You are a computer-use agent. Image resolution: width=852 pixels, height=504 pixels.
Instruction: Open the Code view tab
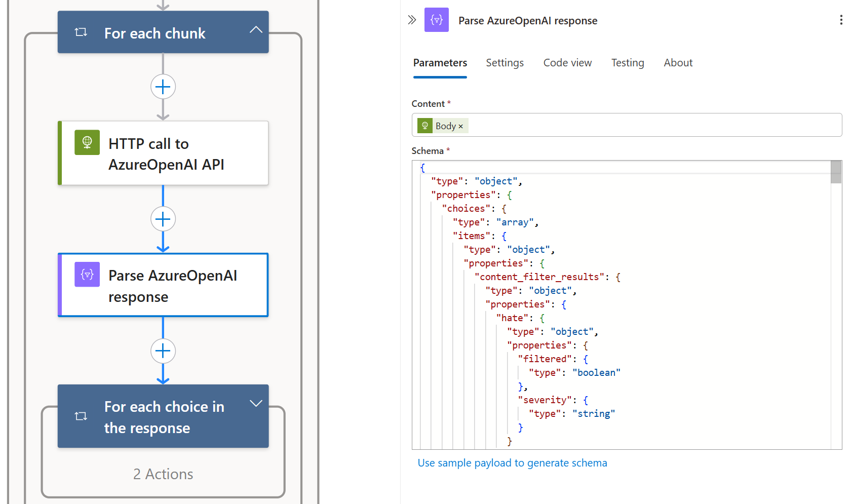tap(567, 63)
